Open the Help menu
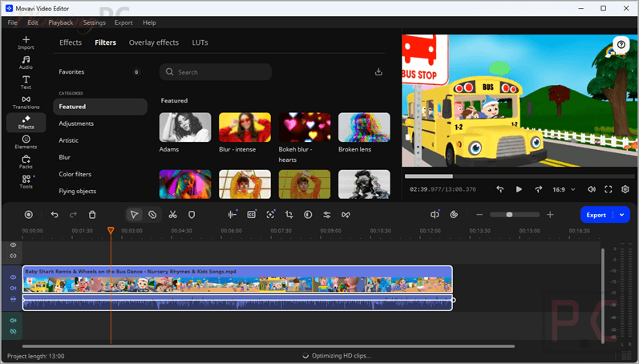 point(149,22)
